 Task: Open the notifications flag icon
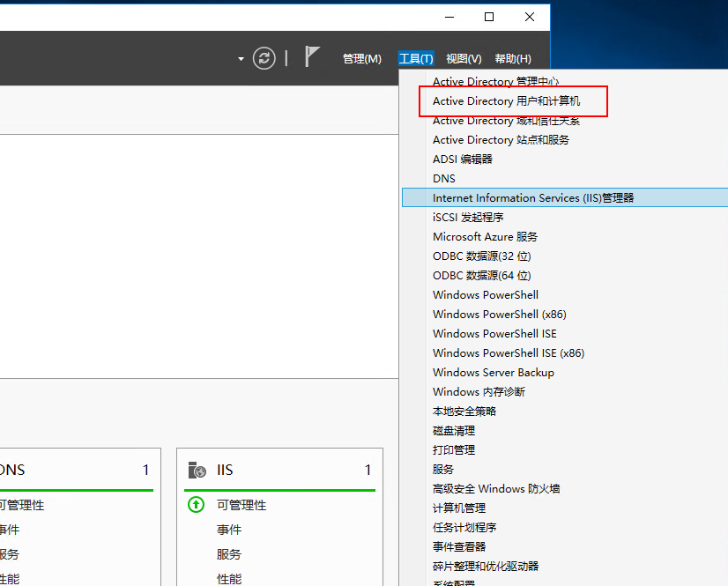click(312, 57)
